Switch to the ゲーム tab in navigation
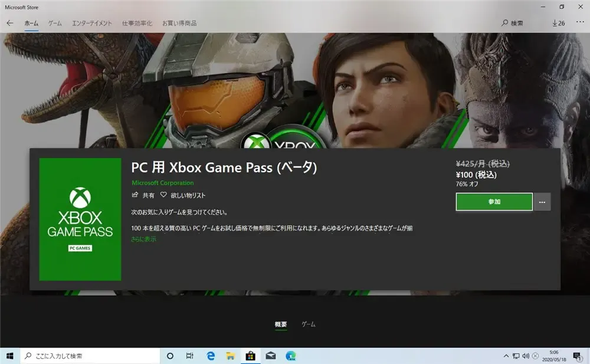 pos(55,23)
